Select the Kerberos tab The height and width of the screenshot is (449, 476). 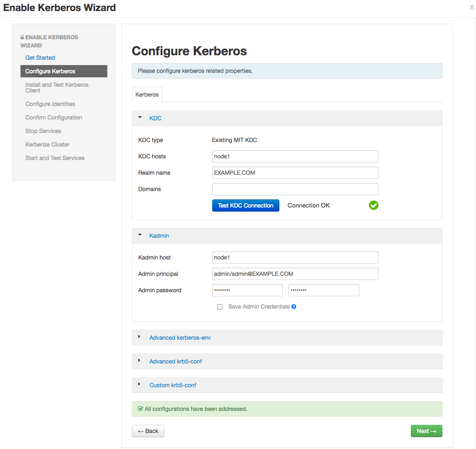(147, 95)
